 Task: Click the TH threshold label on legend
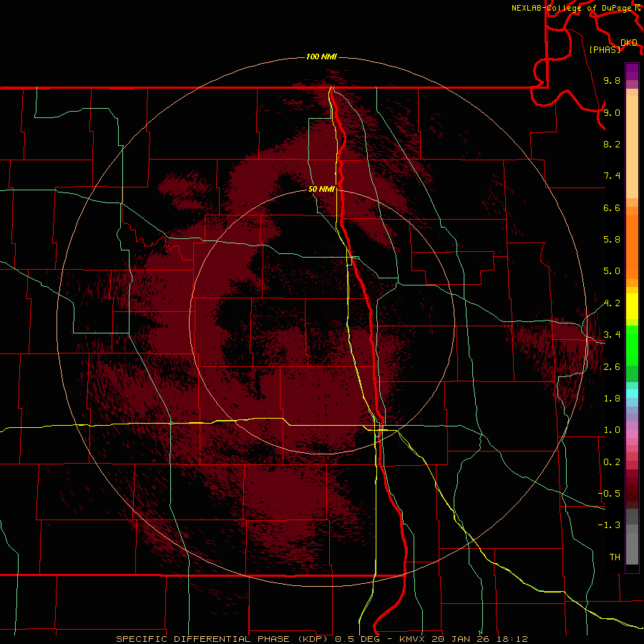click(615, 557)
